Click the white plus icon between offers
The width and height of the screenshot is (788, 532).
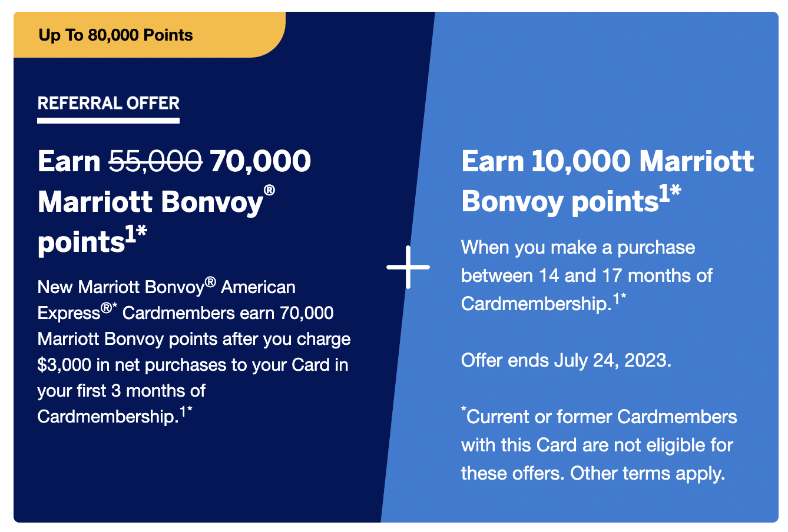click(408, 267)
